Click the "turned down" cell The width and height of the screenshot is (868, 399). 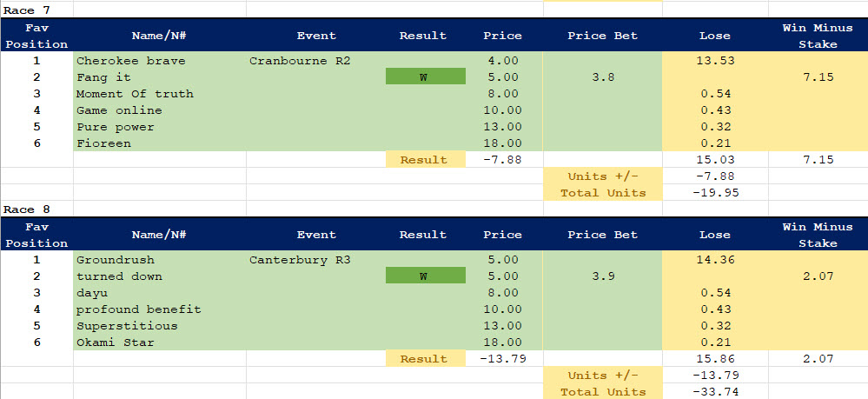119,276
